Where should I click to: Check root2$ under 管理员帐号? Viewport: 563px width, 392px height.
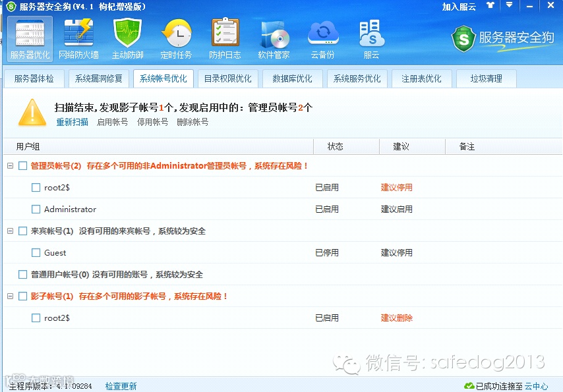[x=36, y=187]
